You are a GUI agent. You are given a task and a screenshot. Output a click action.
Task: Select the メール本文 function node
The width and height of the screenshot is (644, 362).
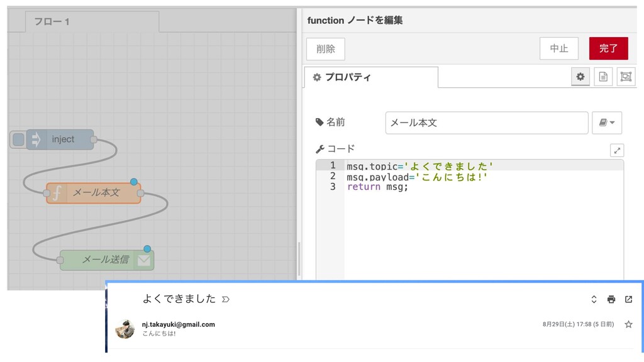pos(94,193)
